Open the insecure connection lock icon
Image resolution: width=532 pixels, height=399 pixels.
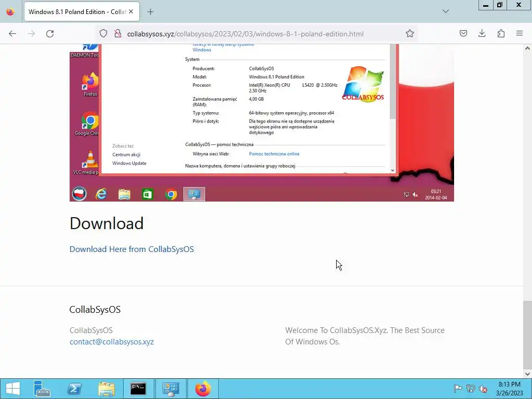118,34
